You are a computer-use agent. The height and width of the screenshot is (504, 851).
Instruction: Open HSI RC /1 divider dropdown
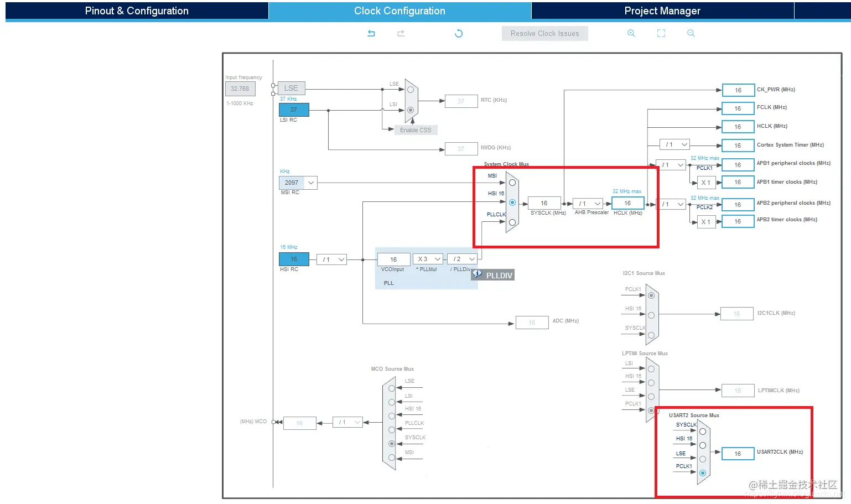(332, 259)
